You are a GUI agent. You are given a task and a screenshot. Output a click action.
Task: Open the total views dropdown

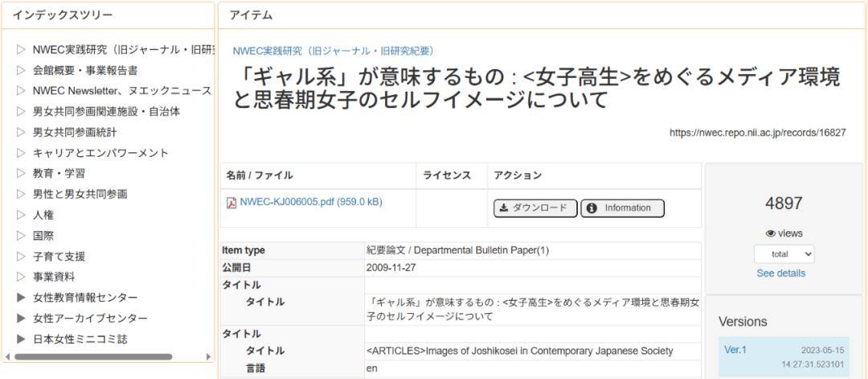(784, 253)
